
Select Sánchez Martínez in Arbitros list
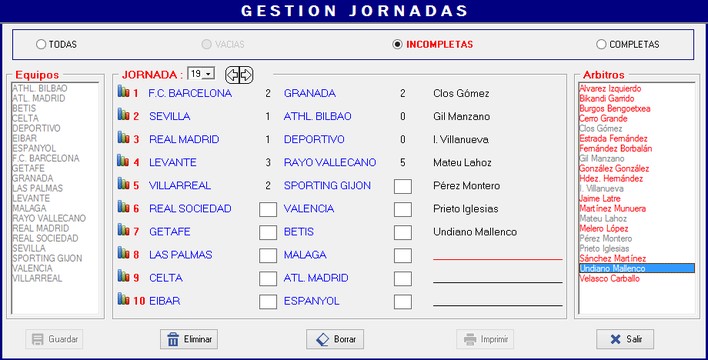(613, 258)
